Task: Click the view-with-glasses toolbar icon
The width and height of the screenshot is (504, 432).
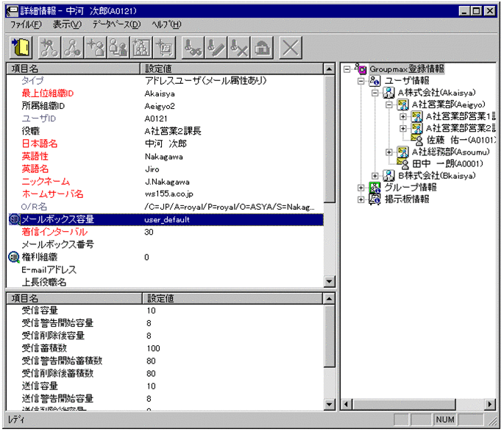Action: 193,48
